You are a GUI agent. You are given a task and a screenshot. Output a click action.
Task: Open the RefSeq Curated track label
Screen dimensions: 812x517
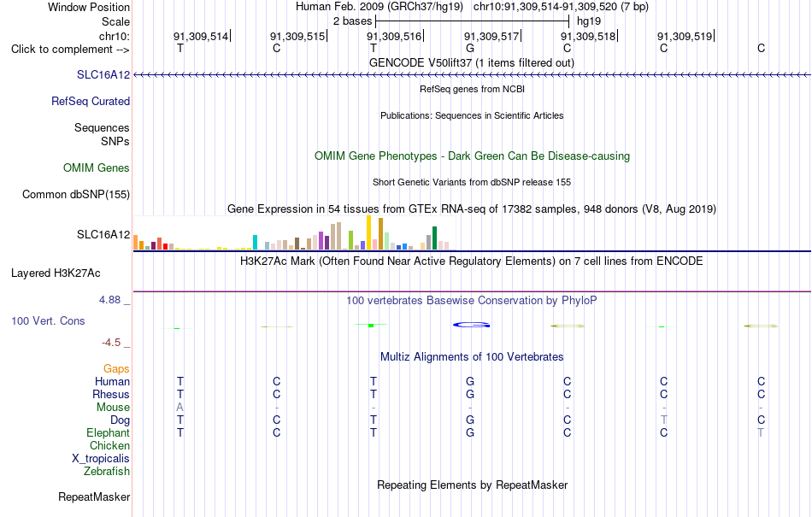(90, 101)
